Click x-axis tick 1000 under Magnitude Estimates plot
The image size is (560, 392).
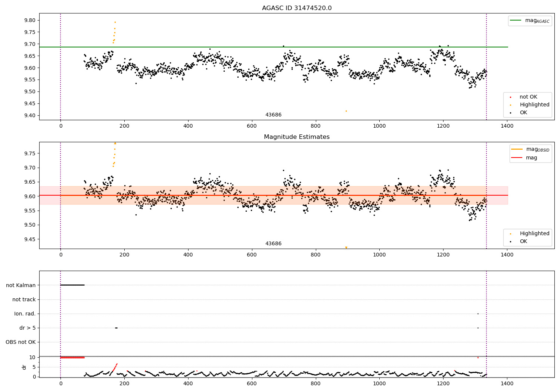(379, 255)
